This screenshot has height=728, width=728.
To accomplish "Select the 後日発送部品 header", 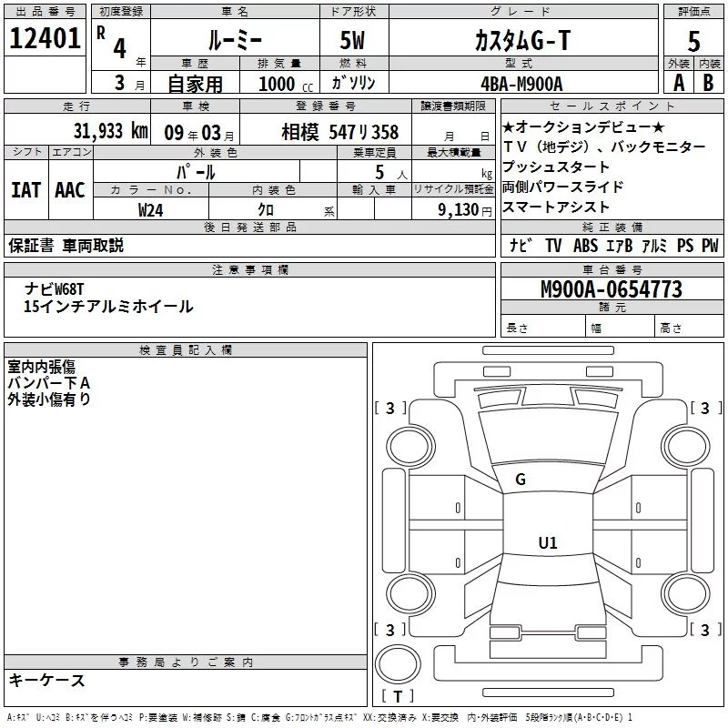I will coord(249,227).
